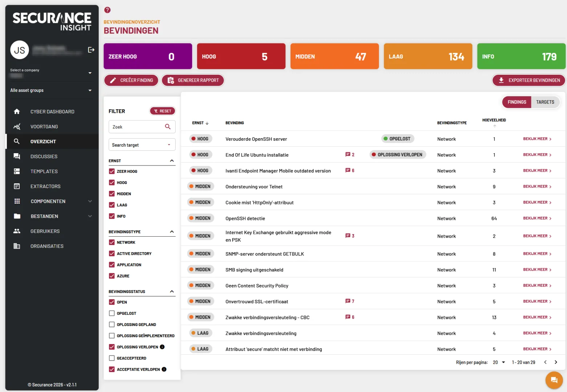
Task: Uncheck the Zeer Hoog severity checkbox
Action: point(112,171)
